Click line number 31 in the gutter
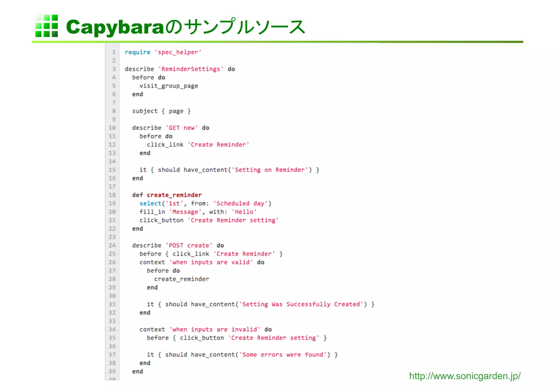 click(x=112, y=304)
